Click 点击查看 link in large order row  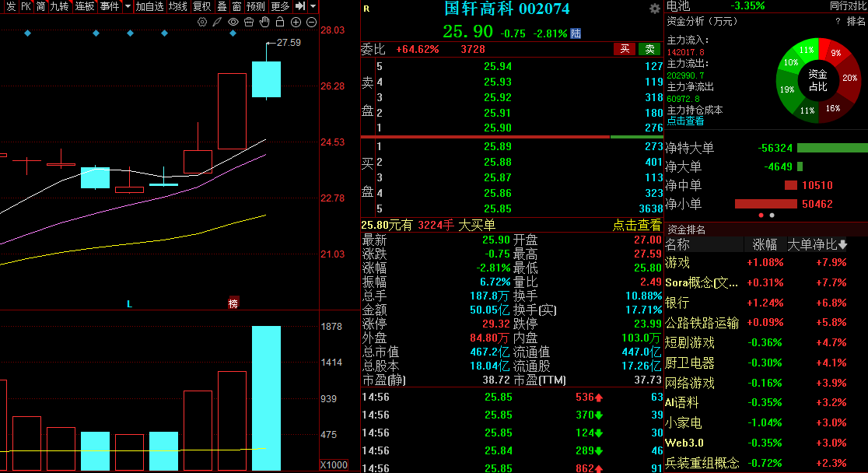click(x=636, y=225)
